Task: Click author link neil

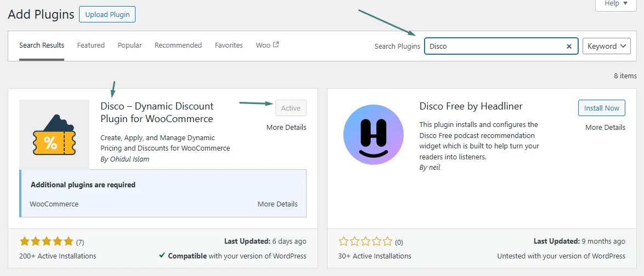Action: click(x=434, y=168)
